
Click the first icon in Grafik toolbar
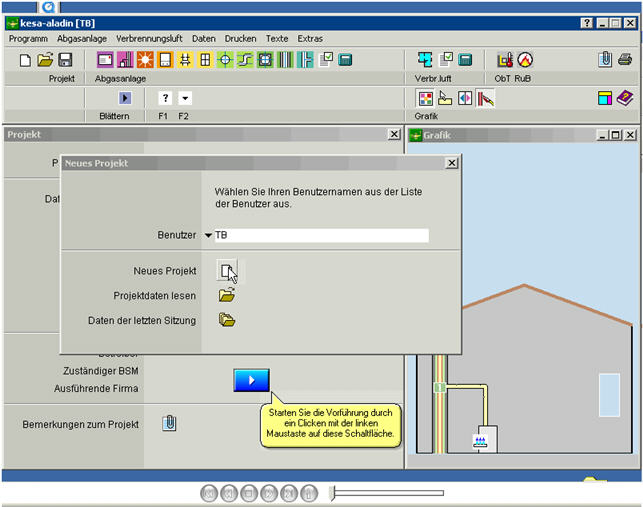(x=424, y=98)
